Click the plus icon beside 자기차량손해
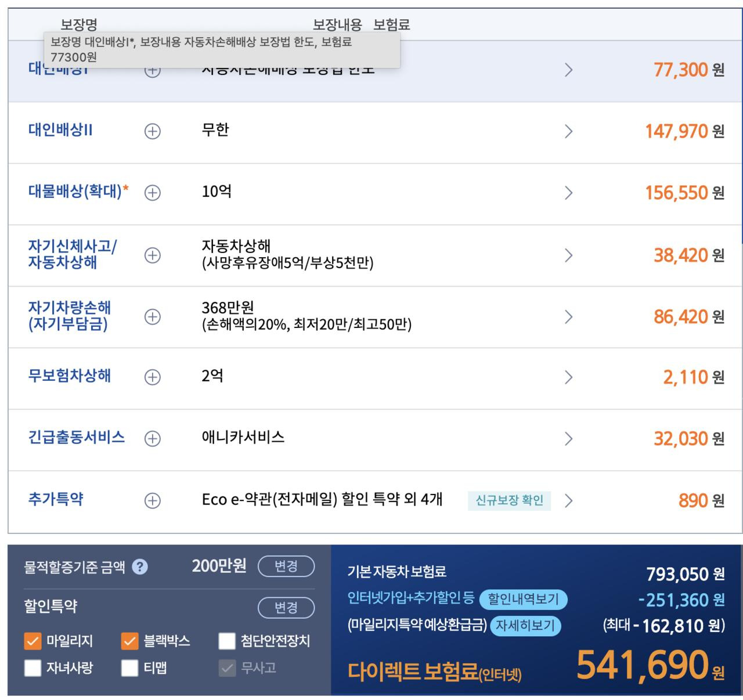The width and height of the screenshot is (743, 700). [x=152, y=317]
